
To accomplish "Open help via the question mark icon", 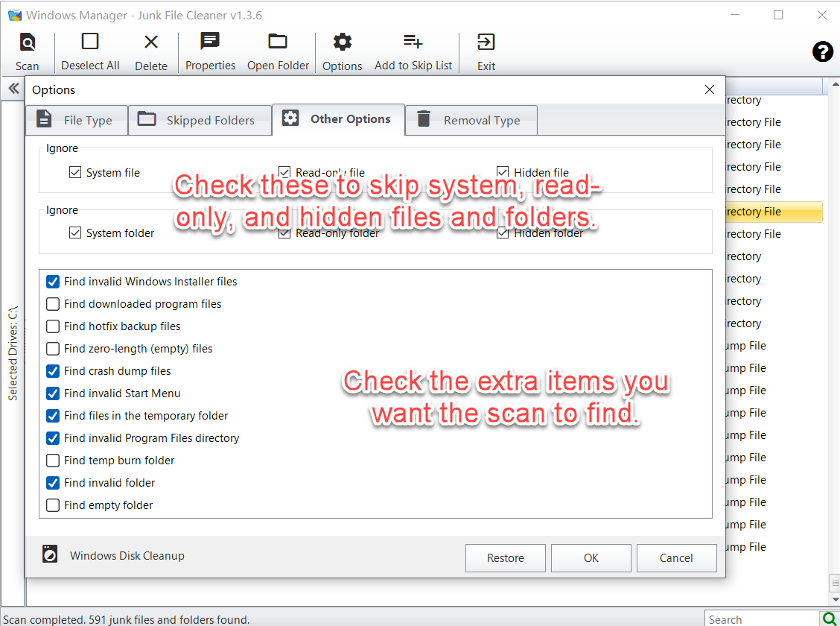I will tap(822, 52).
